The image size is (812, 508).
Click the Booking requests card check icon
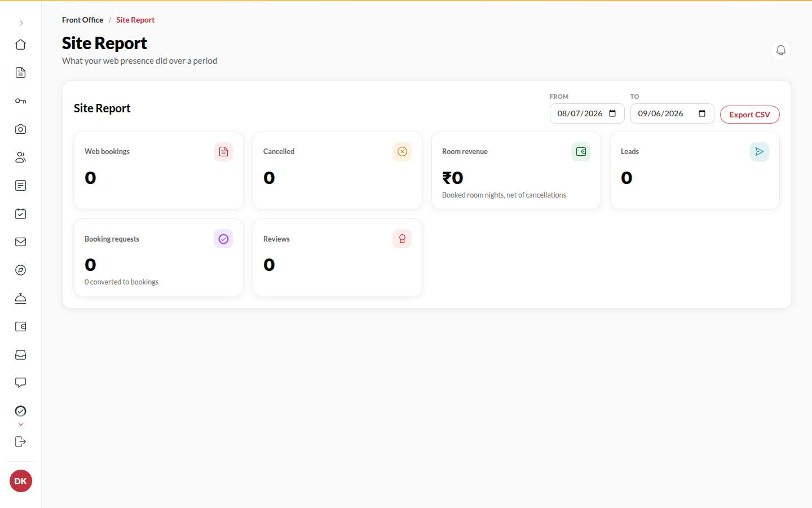(223, 239)
